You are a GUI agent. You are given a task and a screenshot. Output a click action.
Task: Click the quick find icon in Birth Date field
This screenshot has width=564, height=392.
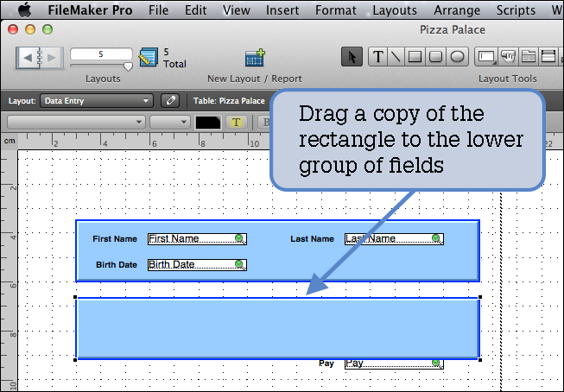tap(240, 265)
